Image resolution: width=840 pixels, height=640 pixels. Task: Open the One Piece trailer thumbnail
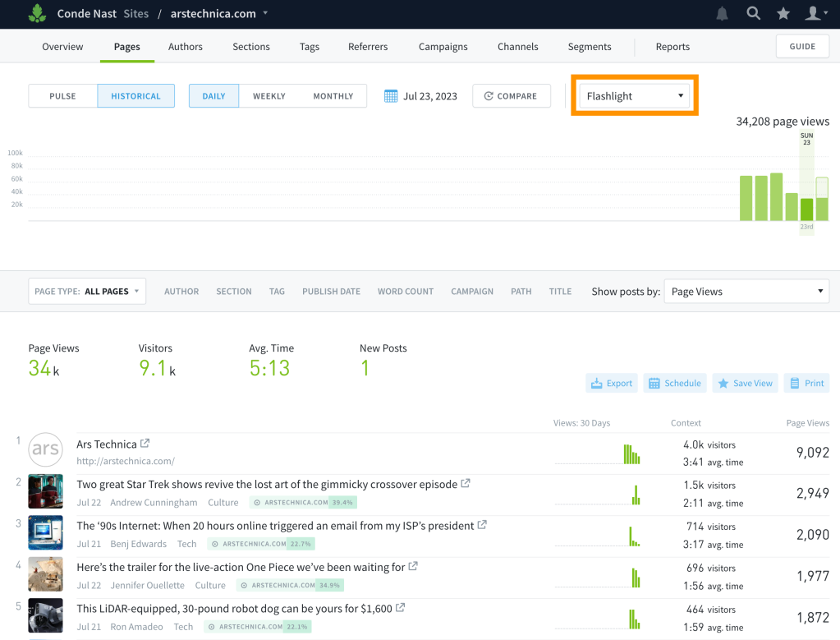point(45,574)
